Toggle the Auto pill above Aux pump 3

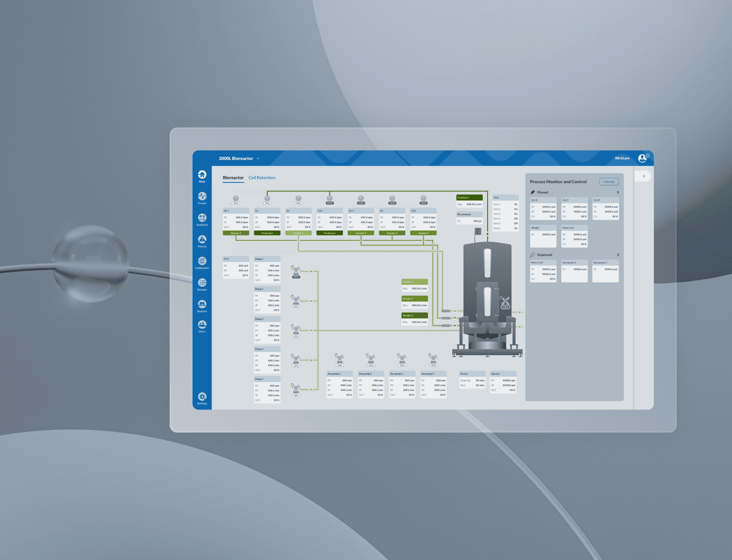402,365
